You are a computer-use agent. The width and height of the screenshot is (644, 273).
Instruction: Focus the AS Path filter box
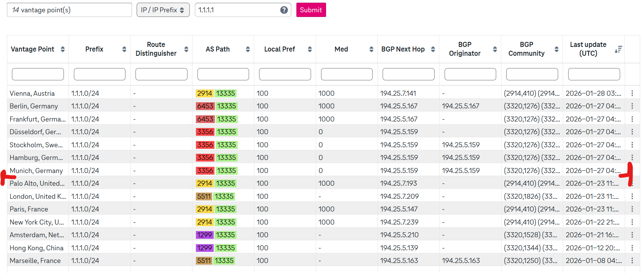[223, 74]
